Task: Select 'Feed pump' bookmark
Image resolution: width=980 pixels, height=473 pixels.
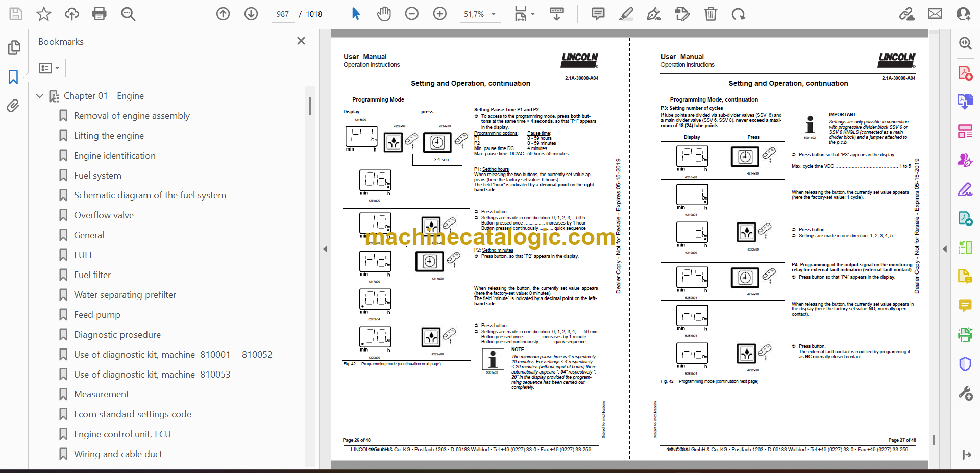Action: 97,315
